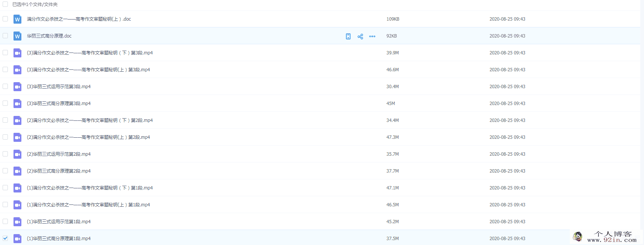Click the 92KB size value

coord(392,36)
